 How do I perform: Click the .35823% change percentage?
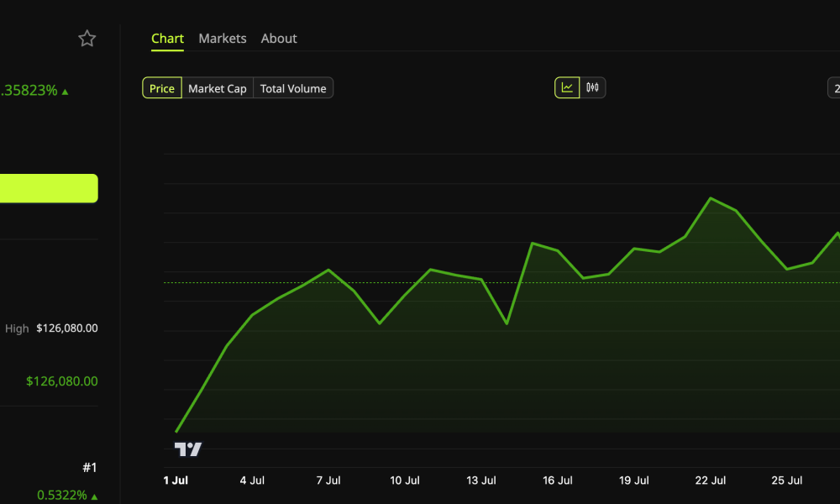(34, 91)
